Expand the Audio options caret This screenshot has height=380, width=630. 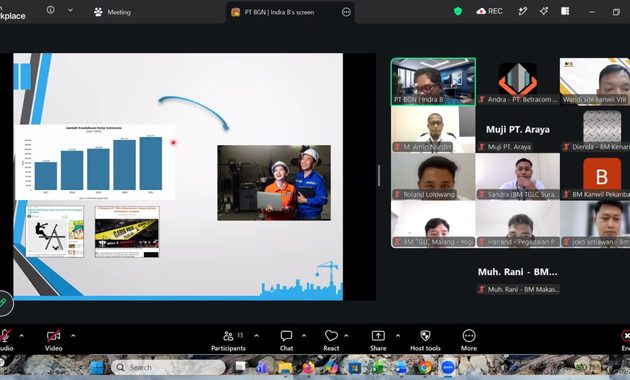[x=22, y=335]
